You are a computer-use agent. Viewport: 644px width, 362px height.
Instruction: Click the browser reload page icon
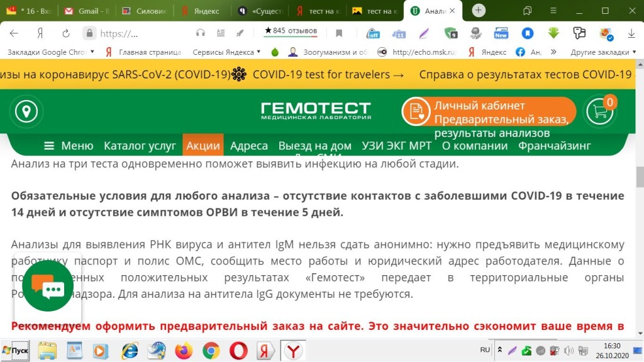coord(65,33)
